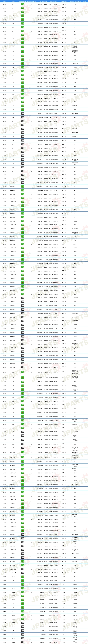Click petrol icon in AMM 8E2, B6 row

click(23, 67)
